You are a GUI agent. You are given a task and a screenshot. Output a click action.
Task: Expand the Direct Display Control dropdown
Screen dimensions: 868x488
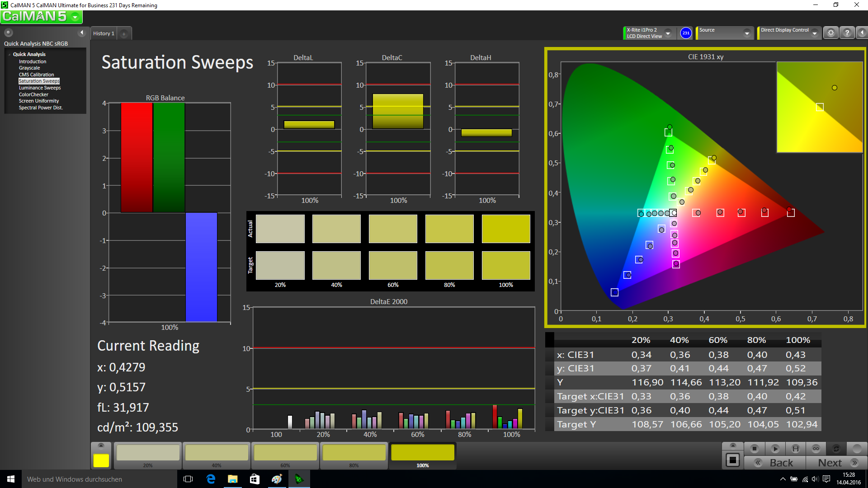[x=814, y=33]
